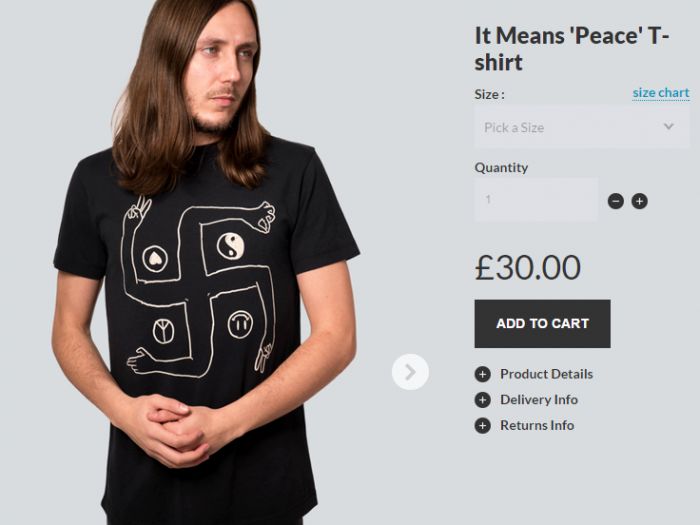700x525 pixels.
Task: Expand the Delivery Info section label
Action: tap(539, 400)
